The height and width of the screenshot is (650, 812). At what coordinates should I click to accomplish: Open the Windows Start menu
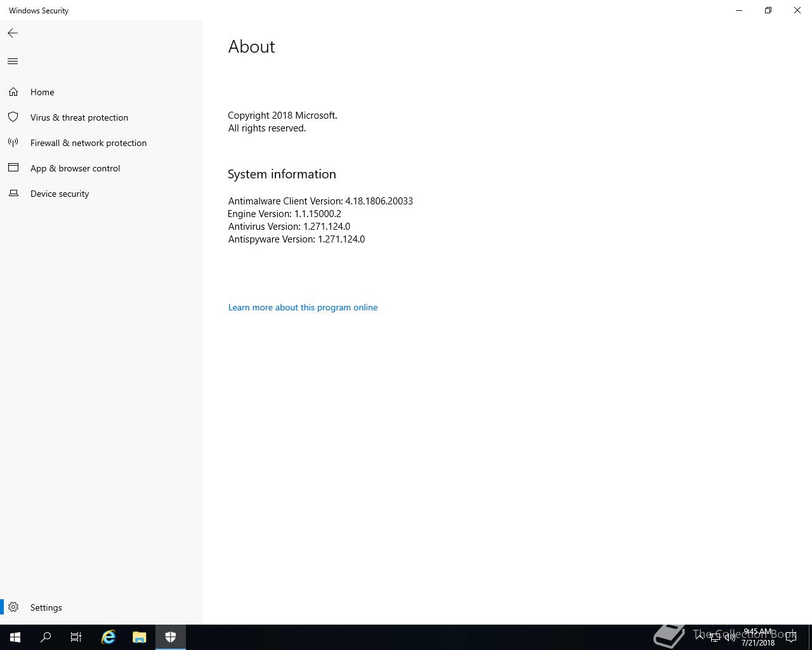point(15,637)
